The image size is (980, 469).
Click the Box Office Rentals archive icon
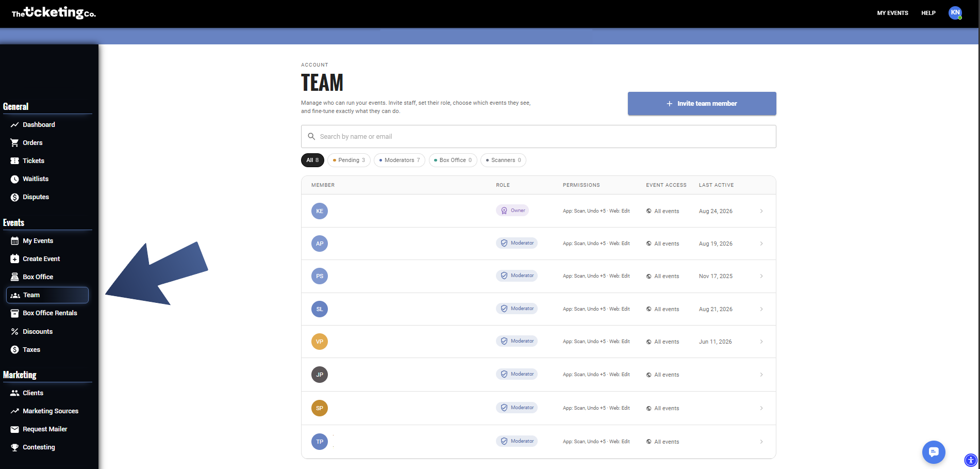[14, 313]
